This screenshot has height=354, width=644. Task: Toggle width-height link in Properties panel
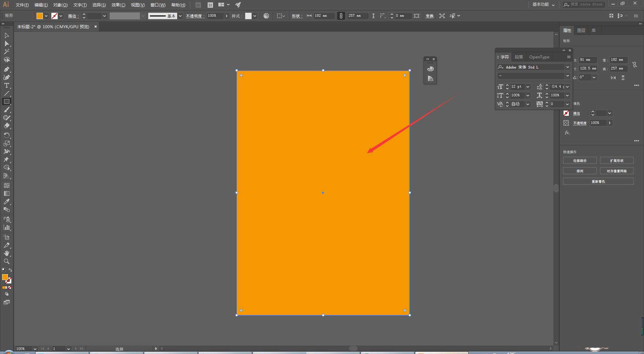[634, 64]
